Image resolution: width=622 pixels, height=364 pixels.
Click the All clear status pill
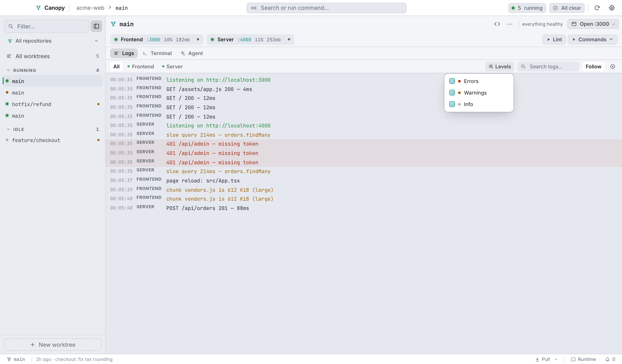[x=567, y=8]
